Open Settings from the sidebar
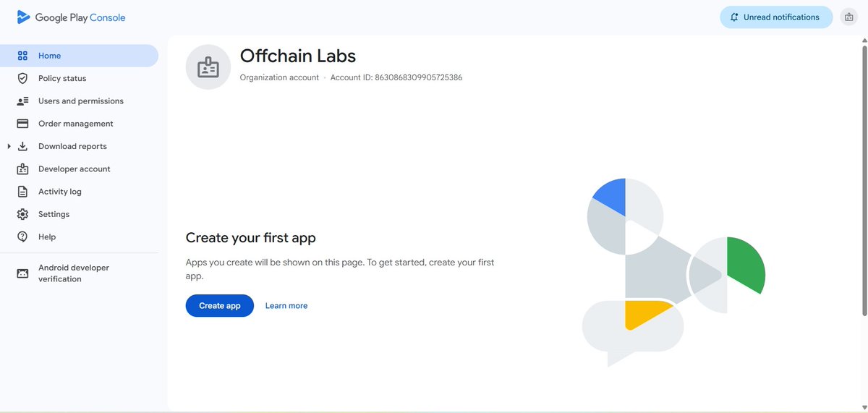Screen dimensions: 868x413 click(79, 214)
